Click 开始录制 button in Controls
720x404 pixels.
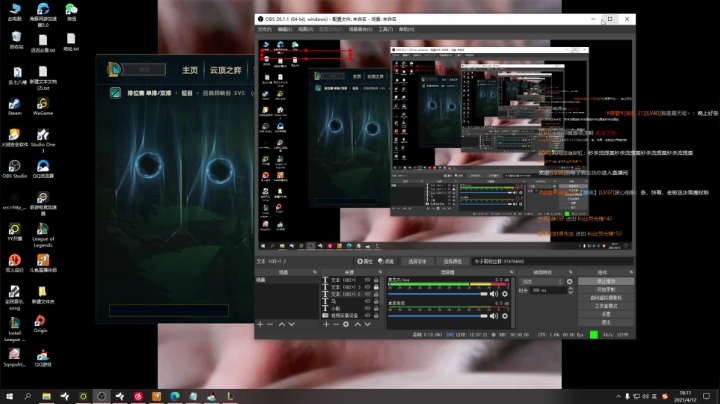606,289
